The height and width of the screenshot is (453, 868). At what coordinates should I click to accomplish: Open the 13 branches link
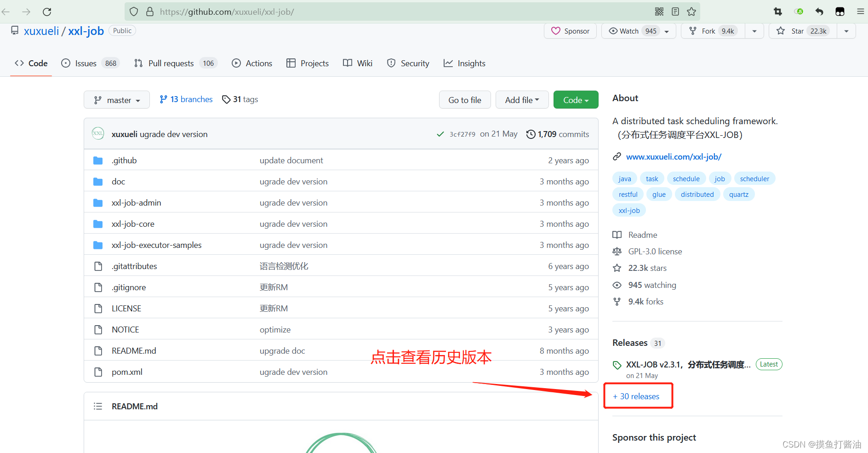pos(186,99)
